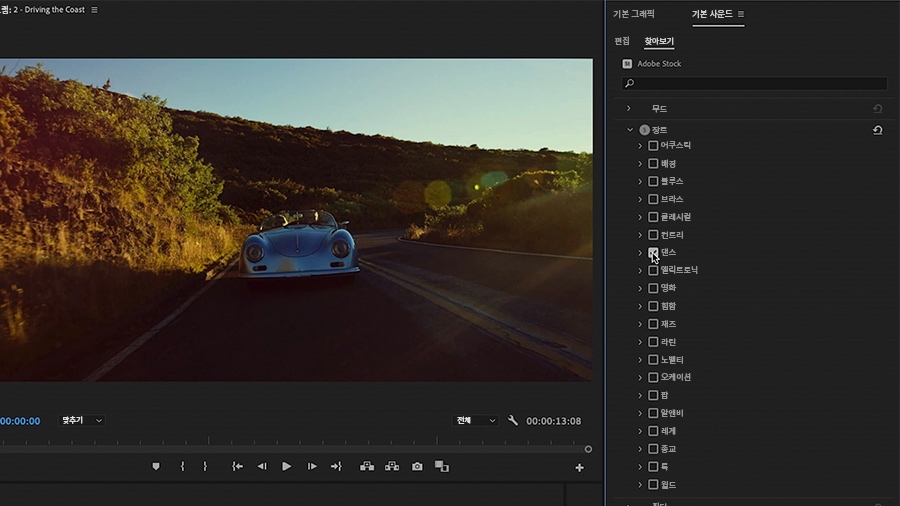Check the 재즈 genre checkbox
900x506 pixels.
[x=653, y=324]
